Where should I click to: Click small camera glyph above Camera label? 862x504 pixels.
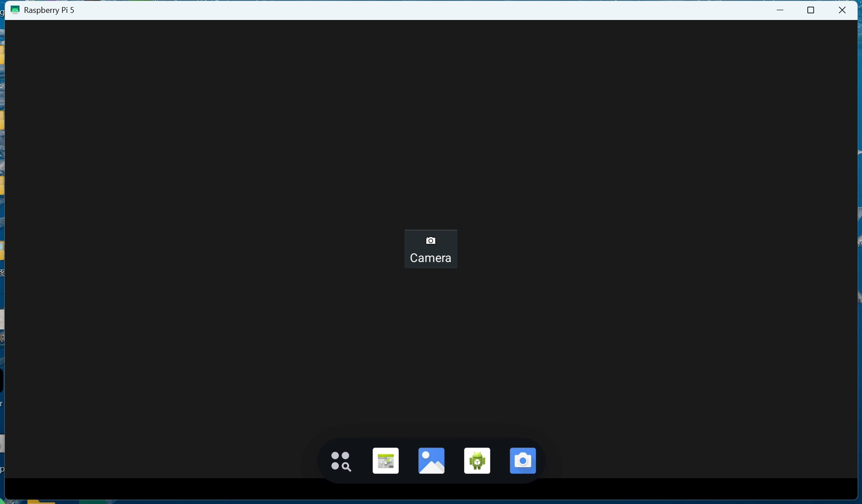(431, 241)
